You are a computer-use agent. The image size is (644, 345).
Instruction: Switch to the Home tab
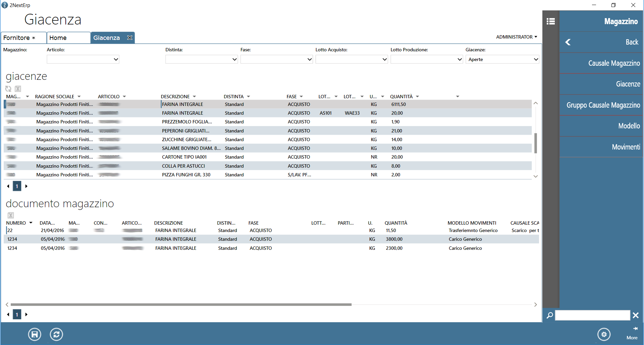click(x=68, y=38)
